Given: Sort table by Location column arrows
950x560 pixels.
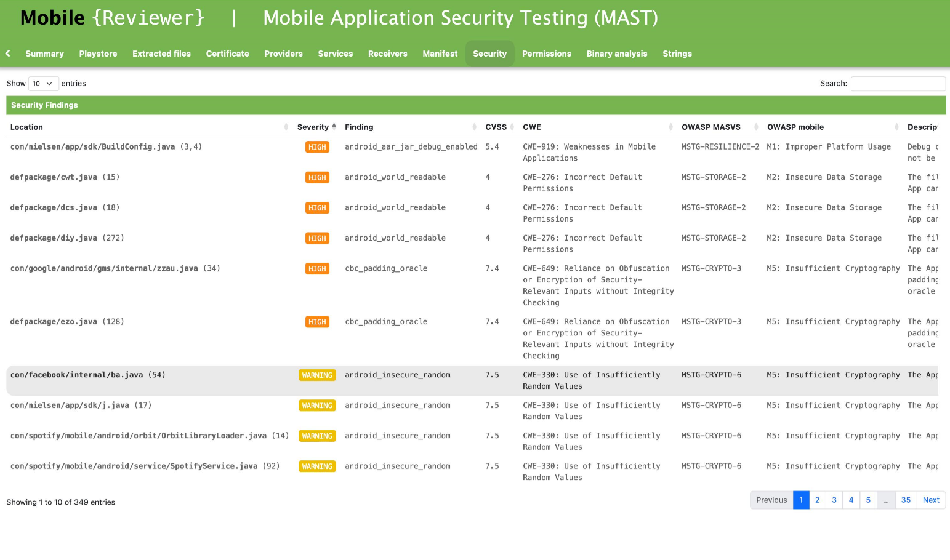Looking at the screenshot, I should (286, 127).
